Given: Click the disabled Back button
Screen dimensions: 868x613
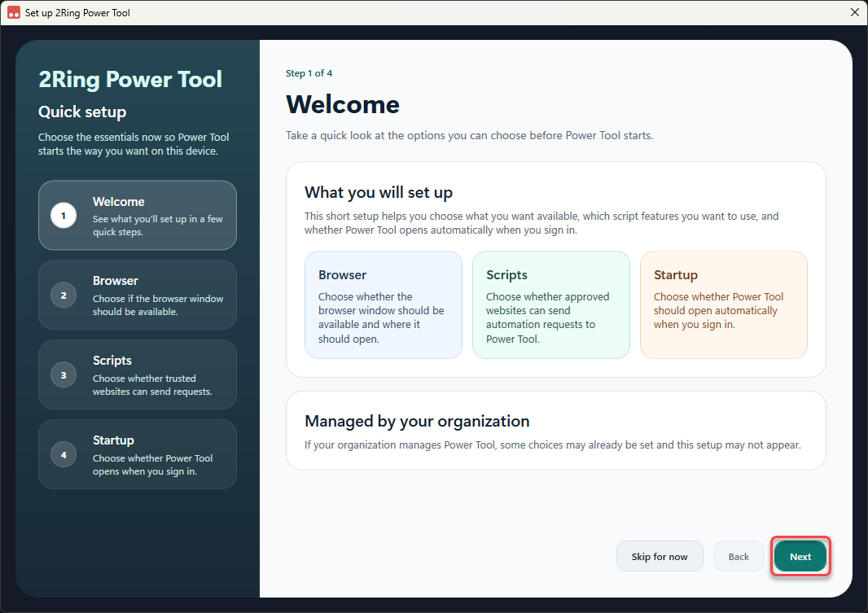Looking at the screenshot, I should [x=739, y=557].
